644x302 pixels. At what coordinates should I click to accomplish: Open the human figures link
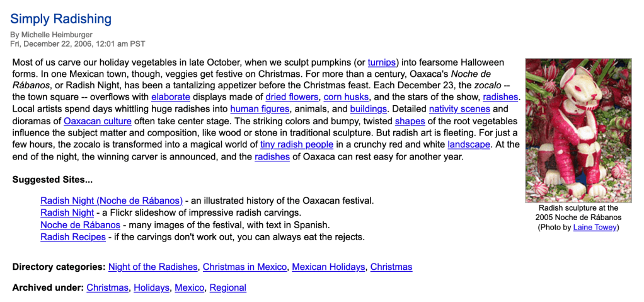click(257, 109)
